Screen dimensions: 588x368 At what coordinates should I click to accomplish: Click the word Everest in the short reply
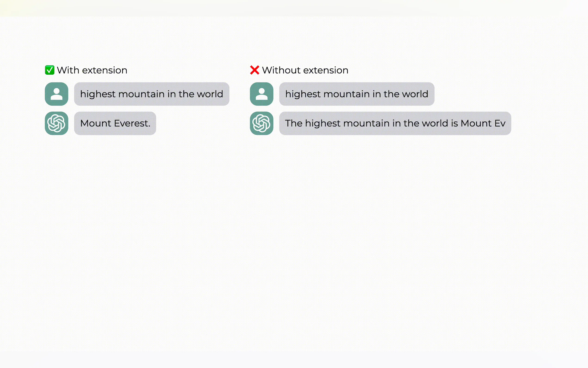tap(132, 123)
